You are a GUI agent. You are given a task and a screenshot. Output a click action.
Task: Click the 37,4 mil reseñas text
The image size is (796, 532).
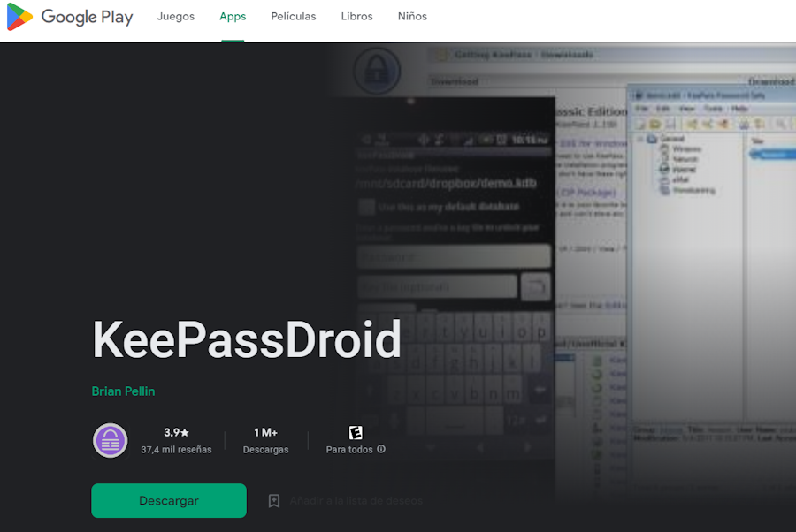[176, 449]
